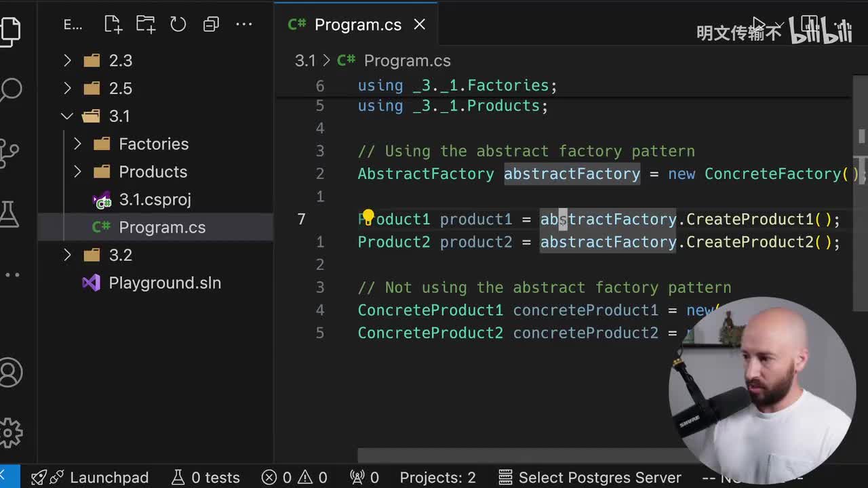Click the abstractFactory variable declaration
The height and width of the screenshot is (488, 868).
(x=572, y=174)
